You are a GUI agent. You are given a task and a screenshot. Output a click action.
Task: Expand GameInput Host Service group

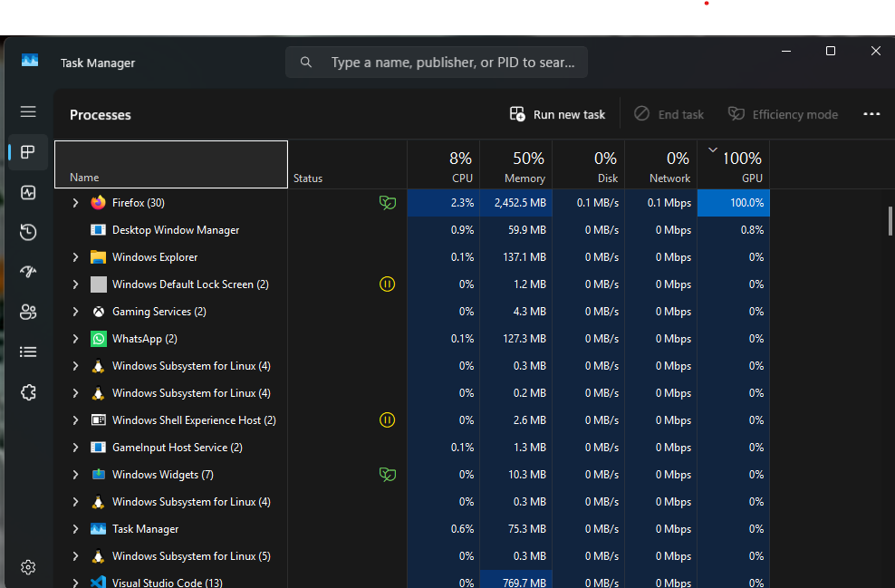coord(75,448)
